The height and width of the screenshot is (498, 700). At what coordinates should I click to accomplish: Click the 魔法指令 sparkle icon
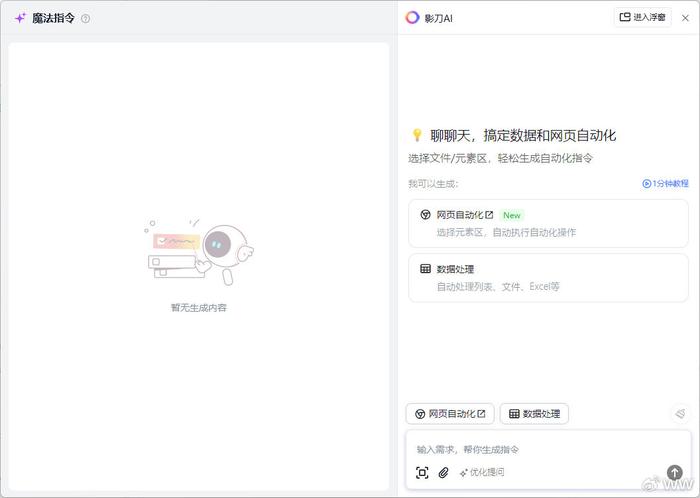(20, 18)
